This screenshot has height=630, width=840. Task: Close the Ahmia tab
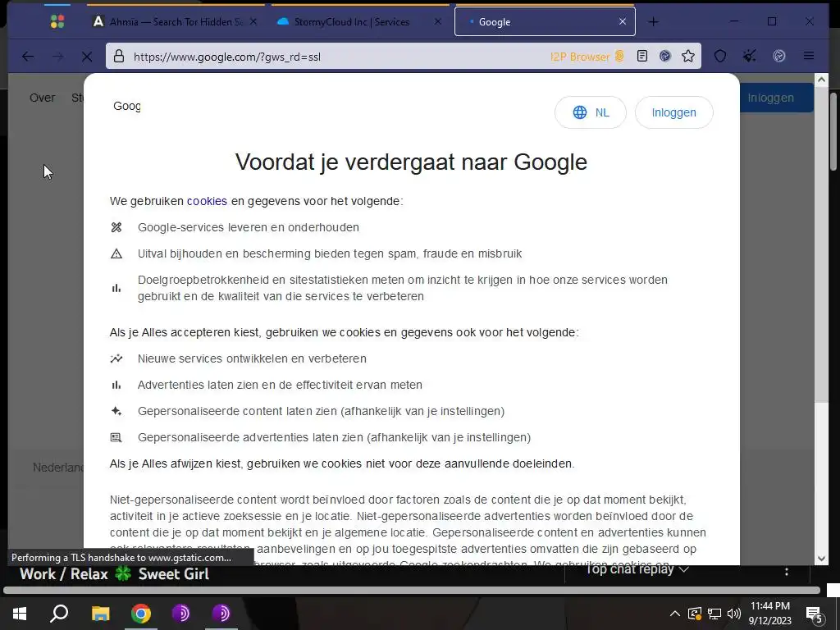click(253, 22)
